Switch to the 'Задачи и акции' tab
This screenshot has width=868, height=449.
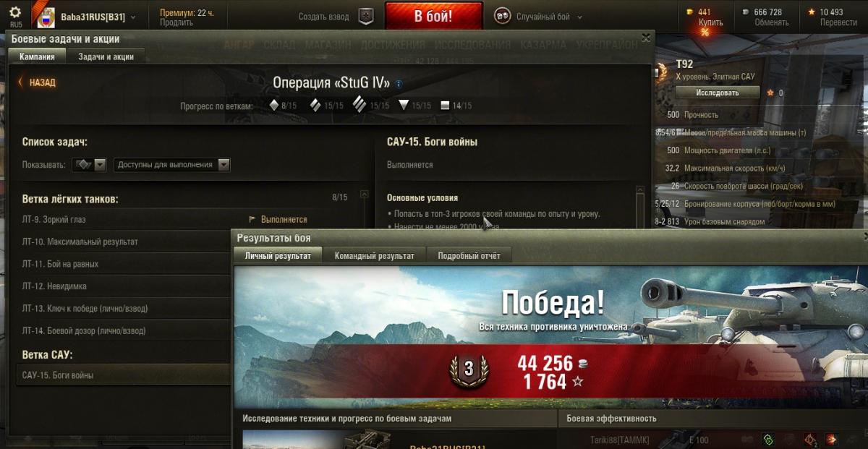coord(106,56)
